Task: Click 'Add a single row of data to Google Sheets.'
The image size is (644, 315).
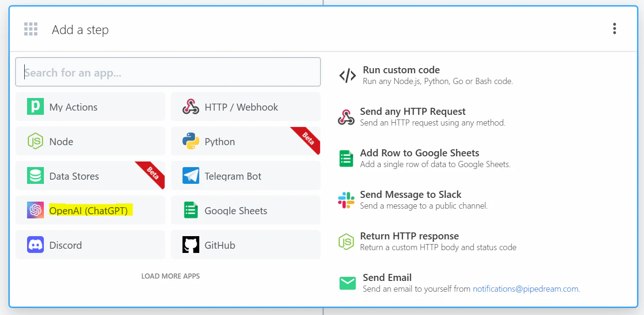Action: (x=435, y=164)
